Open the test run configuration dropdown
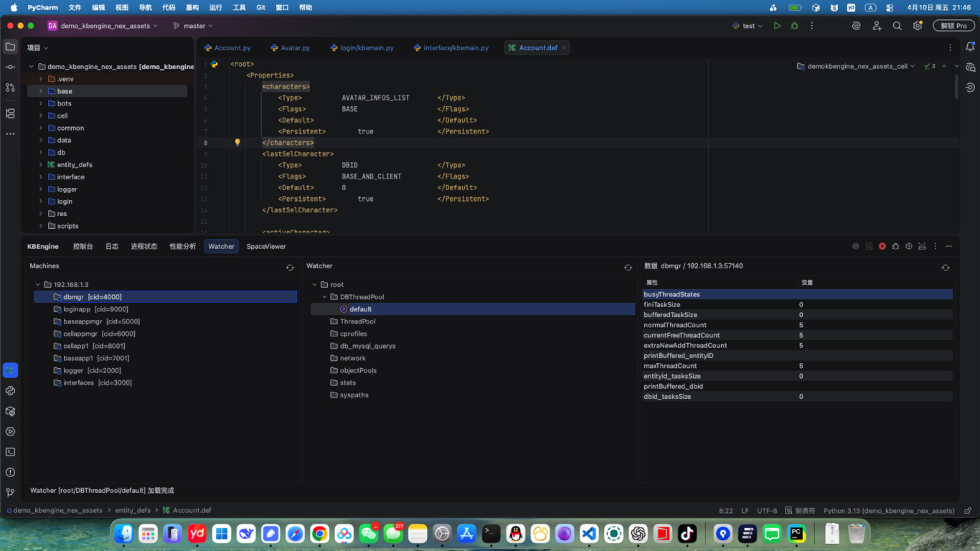The height and width of the screenshot is (551, 980). pyautogui.click(x=748, y=26)
